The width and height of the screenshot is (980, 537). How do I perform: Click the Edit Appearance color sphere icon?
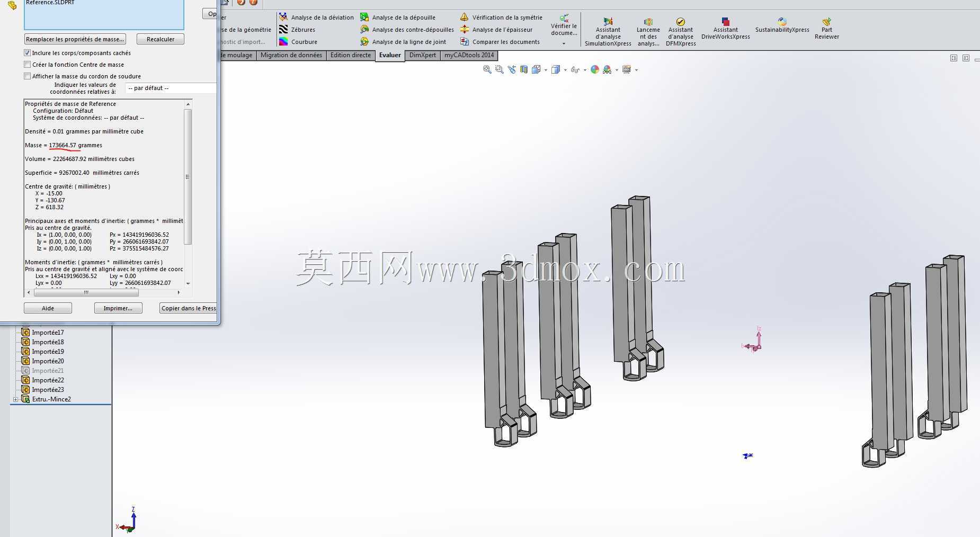point(595,69)
